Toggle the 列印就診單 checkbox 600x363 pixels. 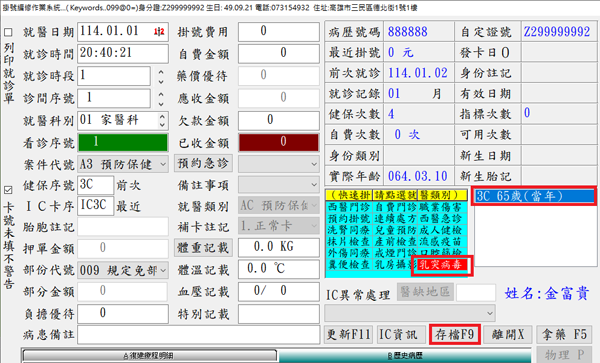pos(8,32)
